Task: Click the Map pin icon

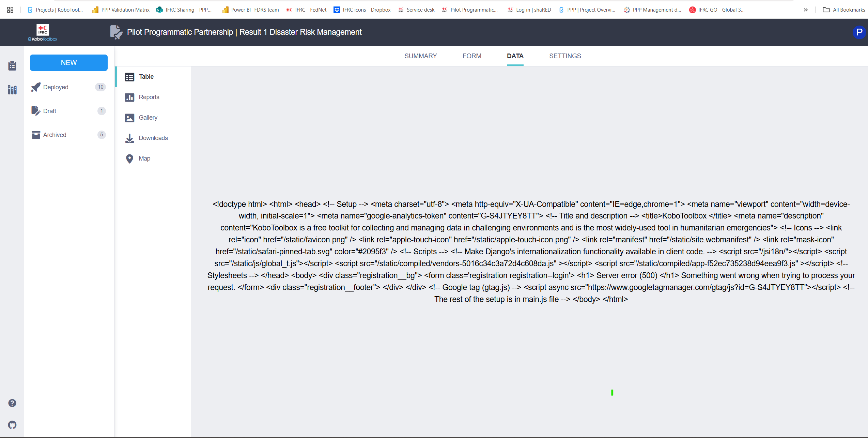Action: (129, 159)
